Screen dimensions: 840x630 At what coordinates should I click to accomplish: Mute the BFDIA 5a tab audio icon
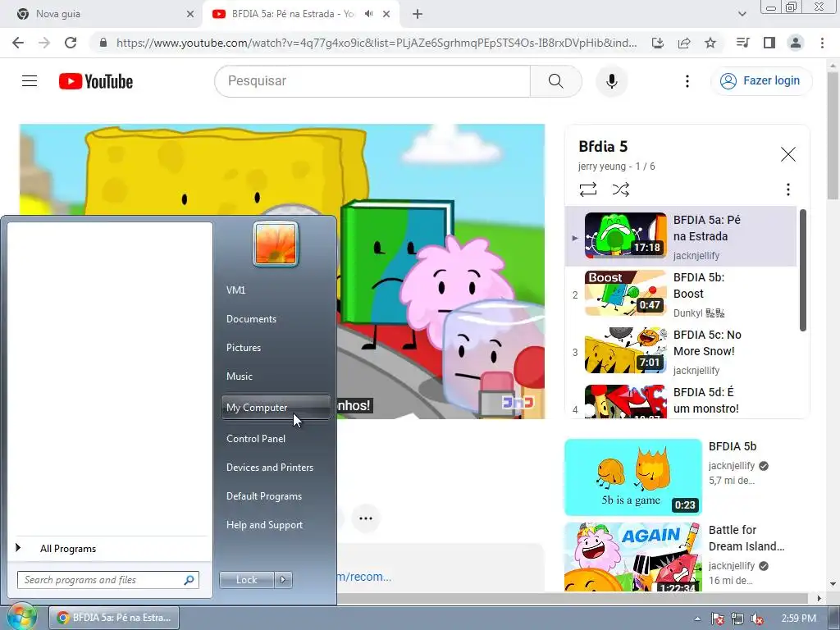click(368, 14)
